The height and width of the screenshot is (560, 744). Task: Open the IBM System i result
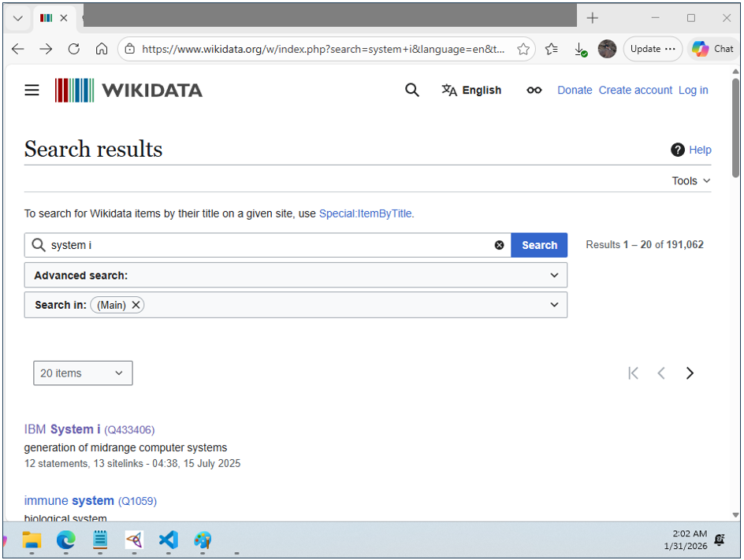(x=62, y=429)
